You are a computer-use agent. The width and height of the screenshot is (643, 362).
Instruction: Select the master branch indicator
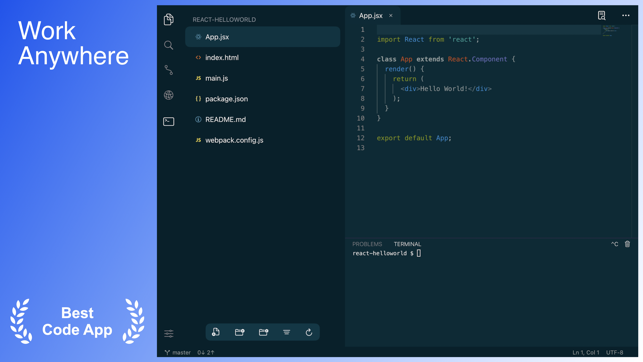tap(178, 353)
